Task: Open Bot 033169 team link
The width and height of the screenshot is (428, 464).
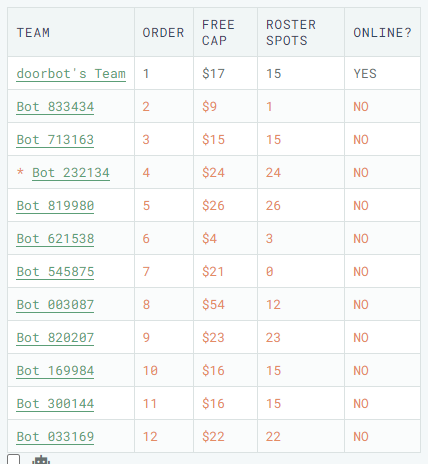Action: (55, 437)
